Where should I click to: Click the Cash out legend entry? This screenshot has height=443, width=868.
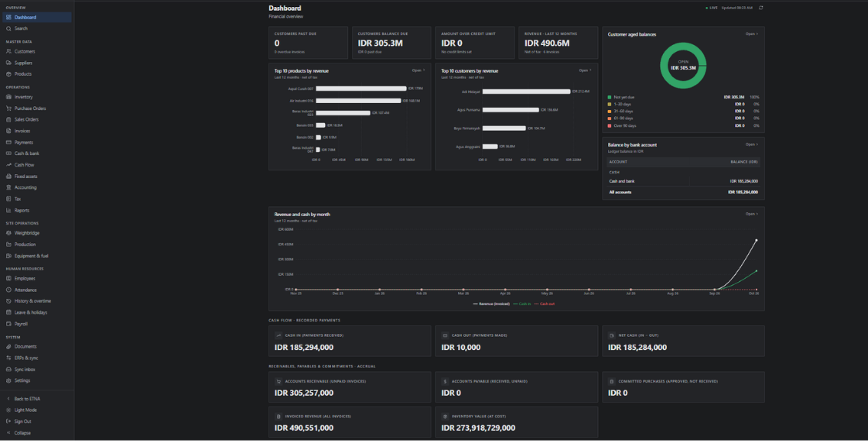544,304
